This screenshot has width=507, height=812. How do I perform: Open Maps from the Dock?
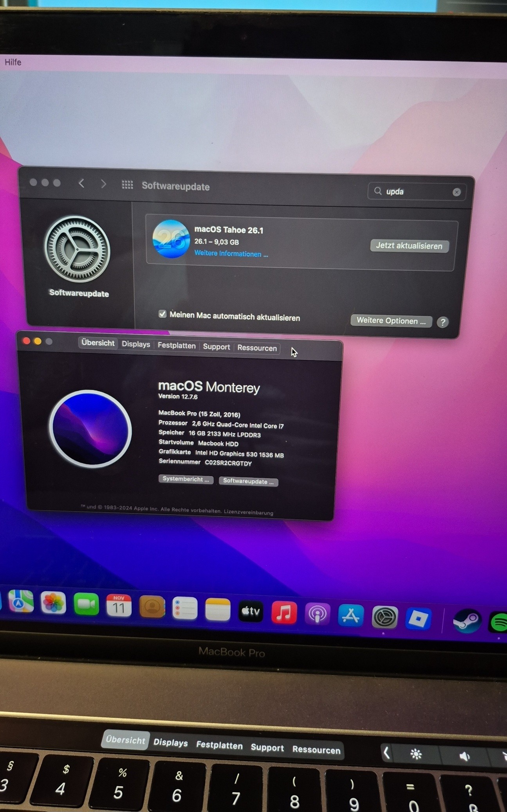pyautogui.click(x=20, y=601)
